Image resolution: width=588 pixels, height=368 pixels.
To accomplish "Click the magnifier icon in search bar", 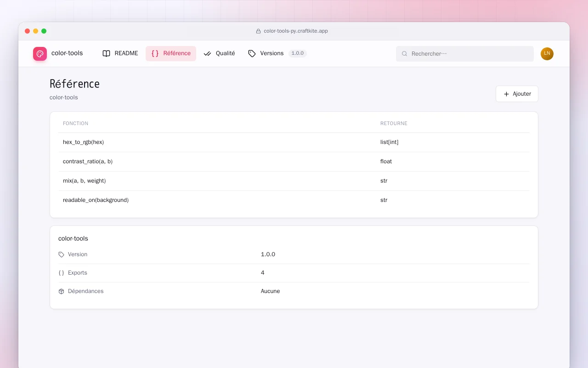I will point(405,54).
